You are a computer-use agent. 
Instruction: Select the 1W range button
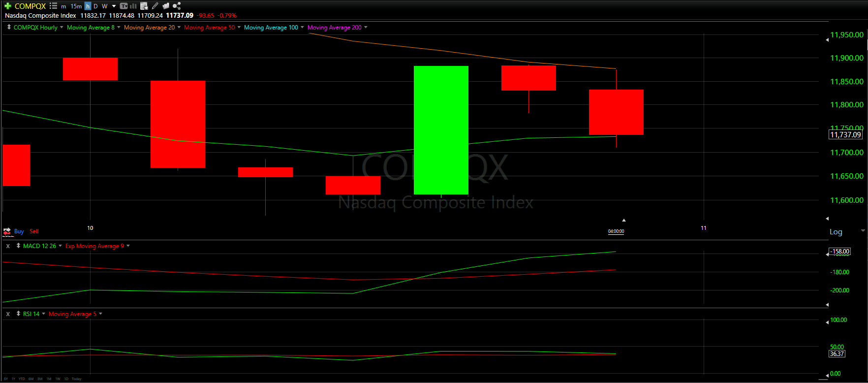tap(58, 379)
